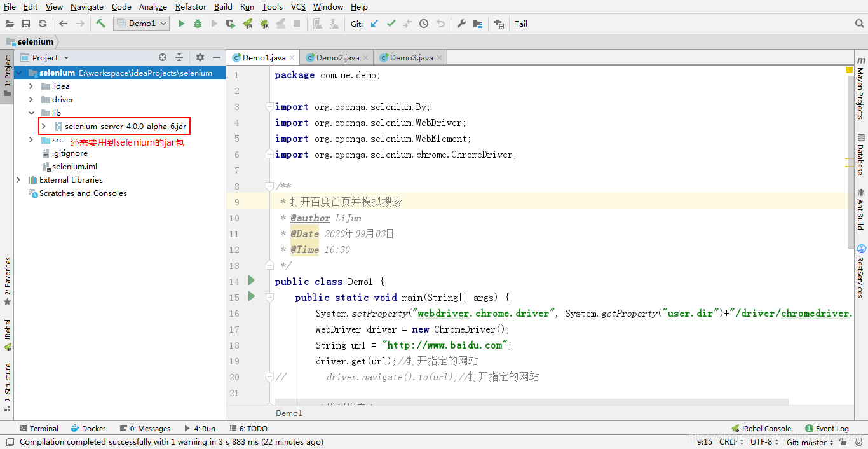Open the VCS menu

tap(298, 7)
